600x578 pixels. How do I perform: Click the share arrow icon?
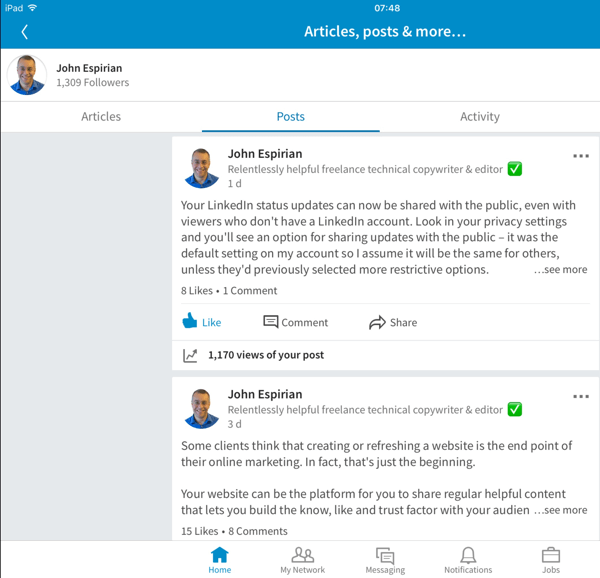pos(377,322)
